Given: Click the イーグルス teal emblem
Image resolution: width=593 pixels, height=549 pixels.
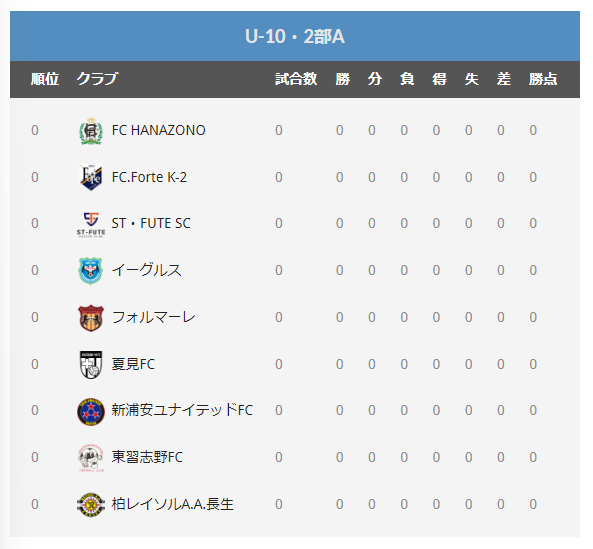Looking at the screenshot, I should pos(91,271).
